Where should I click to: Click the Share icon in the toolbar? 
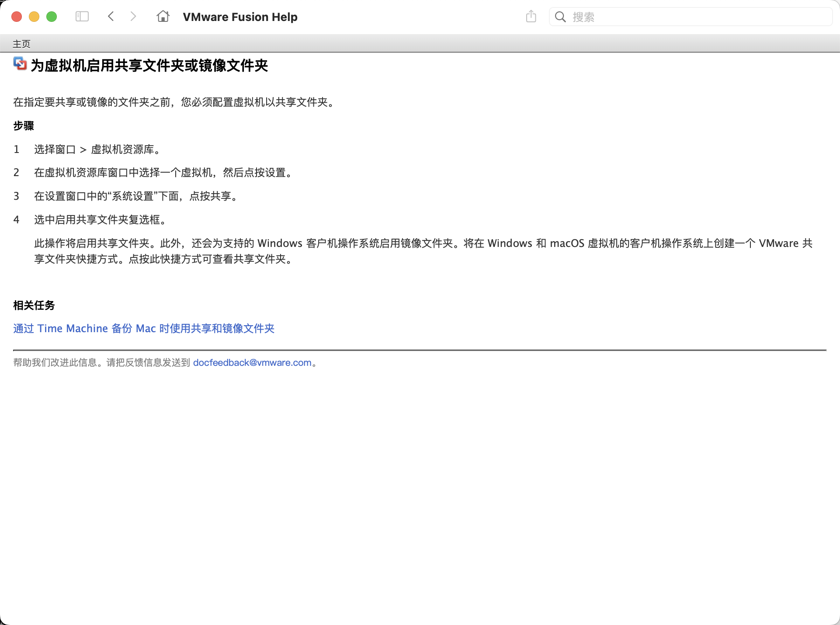coord(531,17)
